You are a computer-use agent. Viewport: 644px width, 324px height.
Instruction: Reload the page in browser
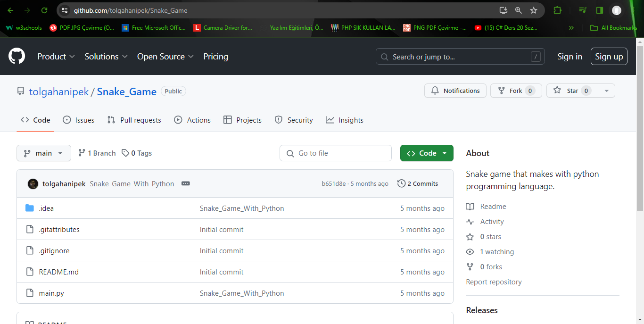pyautogui.click(x=44, y=10)
